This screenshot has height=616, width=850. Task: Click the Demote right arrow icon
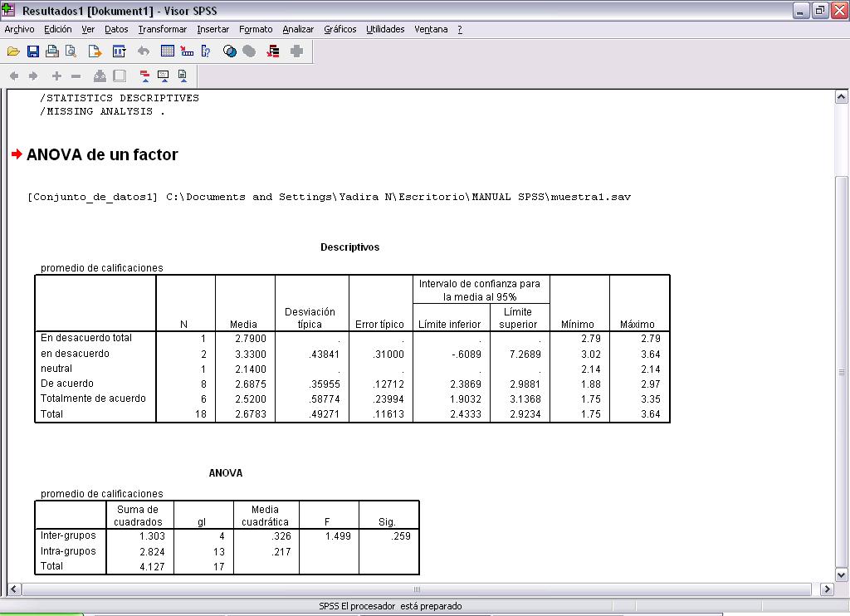(33, 76)
